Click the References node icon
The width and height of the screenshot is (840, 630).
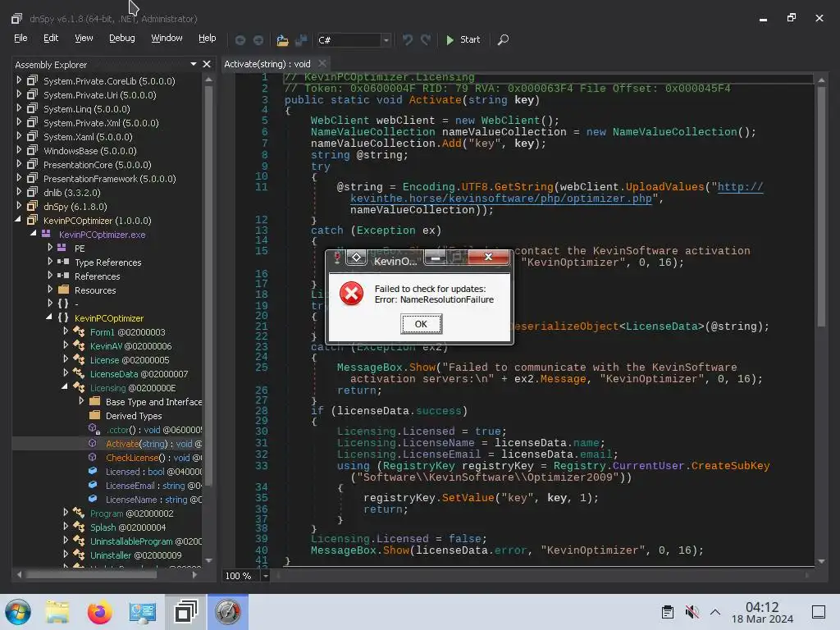point(63,276)
